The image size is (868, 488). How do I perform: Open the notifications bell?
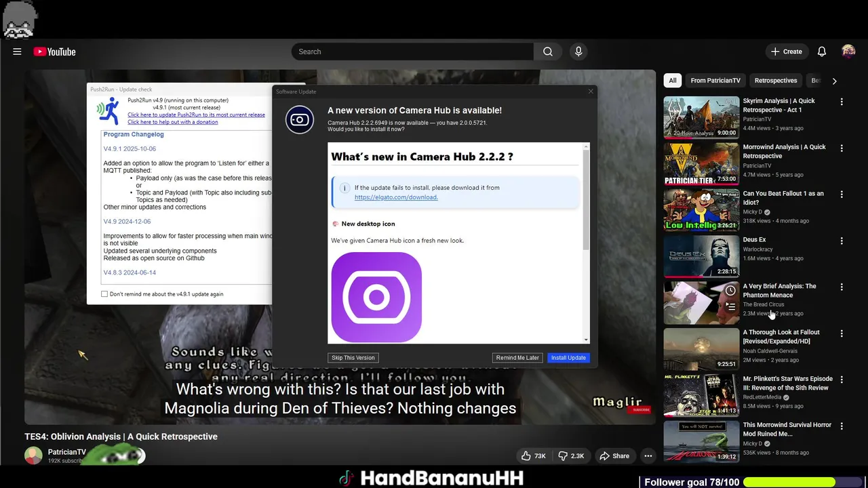click(821, 52)
